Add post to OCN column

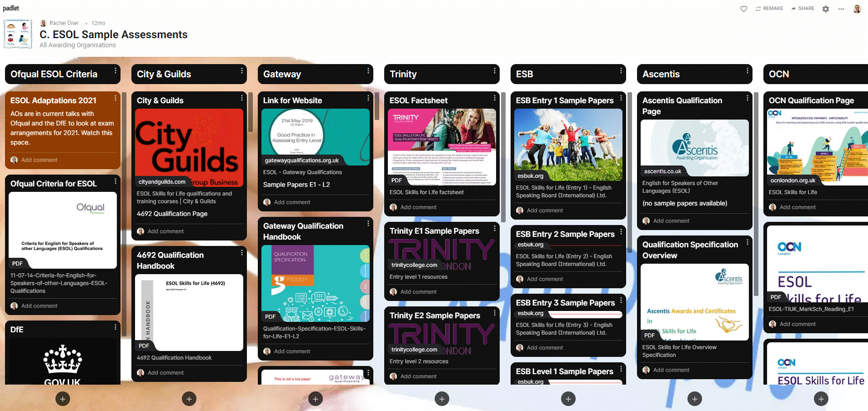[x=821, y=399]
